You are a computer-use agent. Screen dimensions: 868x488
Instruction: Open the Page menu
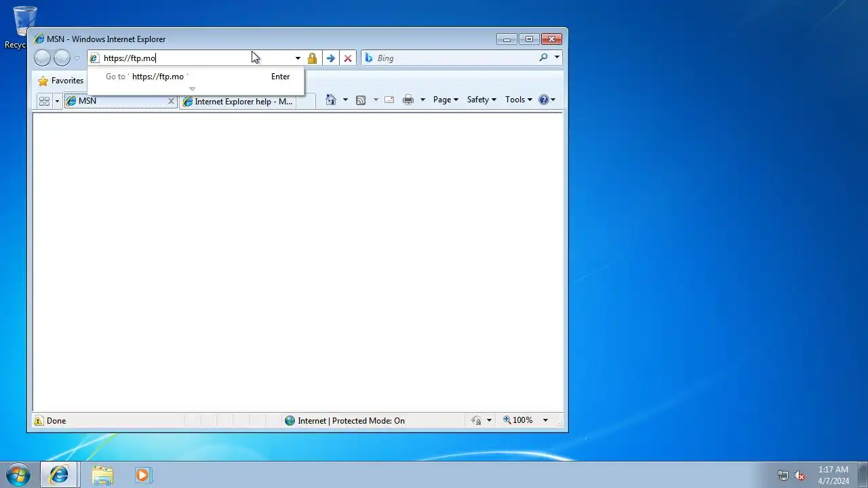click(446, 100)
